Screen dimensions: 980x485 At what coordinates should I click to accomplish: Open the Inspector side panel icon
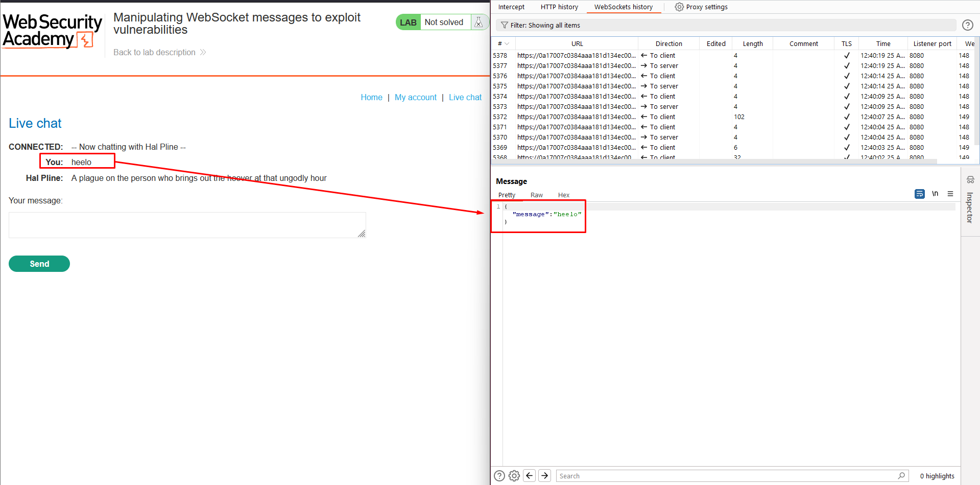pyautogui.click(x=970, y=179)
